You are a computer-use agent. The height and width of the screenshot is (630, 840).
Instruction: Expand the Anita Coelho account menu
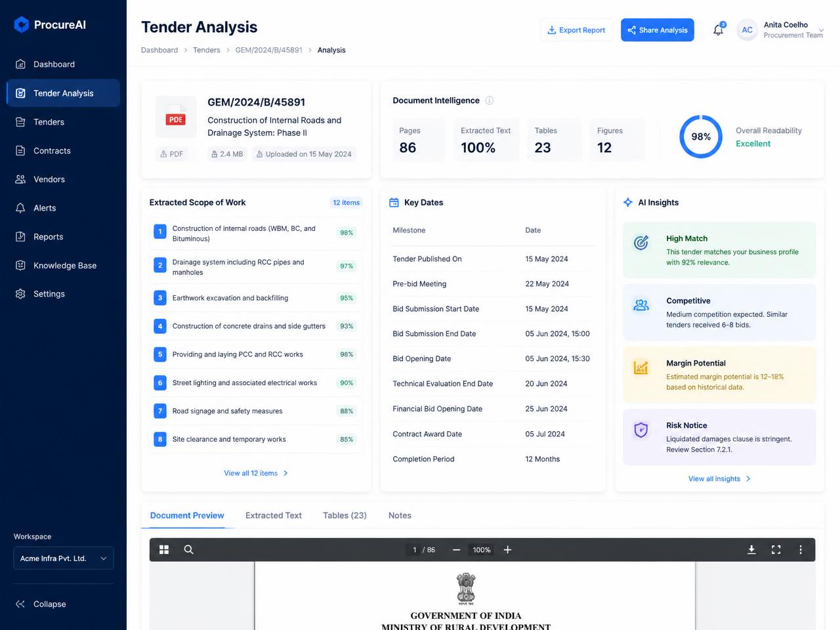click(821, 30)
